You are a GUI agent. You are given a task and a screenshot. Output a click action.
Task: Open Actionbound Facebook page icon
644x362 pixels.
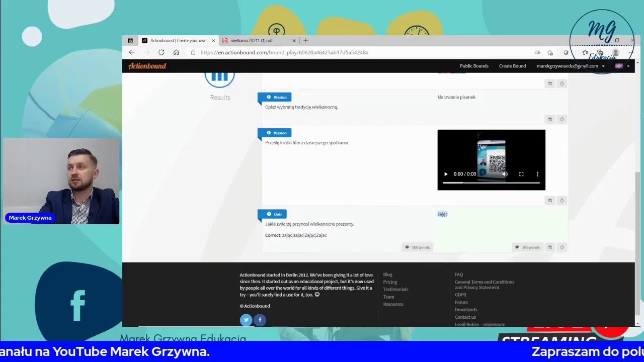[x=260, y=320]
